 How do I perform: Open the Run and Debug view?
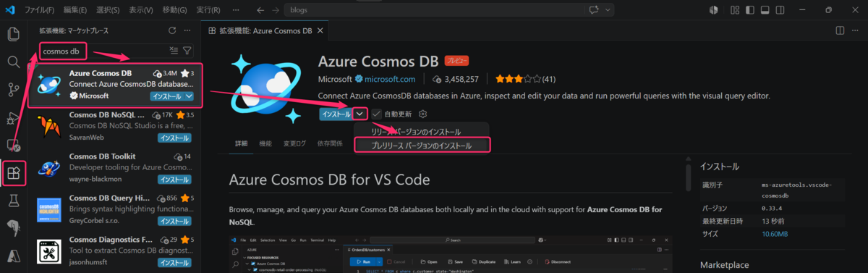[x=13, y=118]
